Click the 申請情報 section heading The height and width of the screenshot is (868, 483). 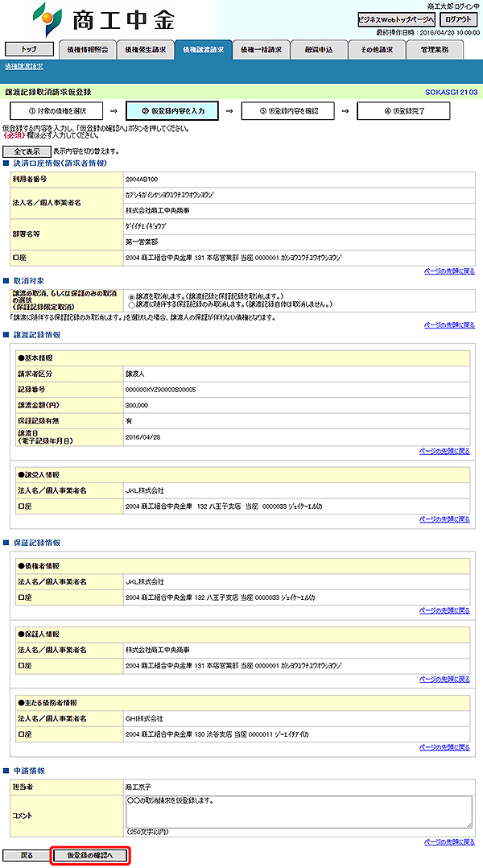tap(29, 771)
